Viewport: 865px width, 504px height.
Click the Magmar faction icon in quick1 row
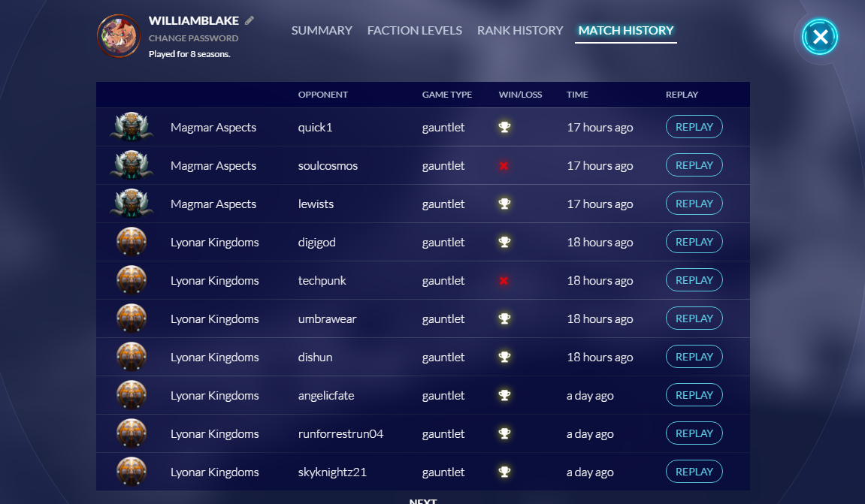132,127
